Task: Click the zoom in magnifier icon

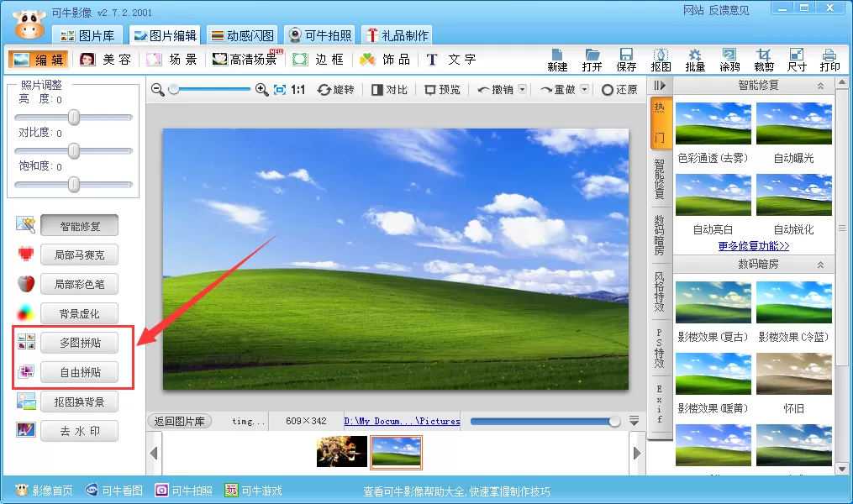Action: point(261,90)
